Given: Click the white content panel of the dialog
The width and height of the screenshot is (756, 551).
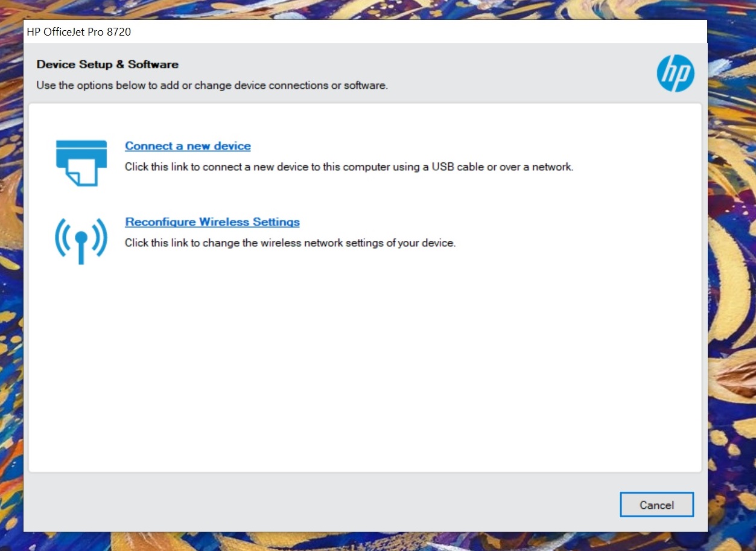Looking at the screenshot, I should [362, 362].
